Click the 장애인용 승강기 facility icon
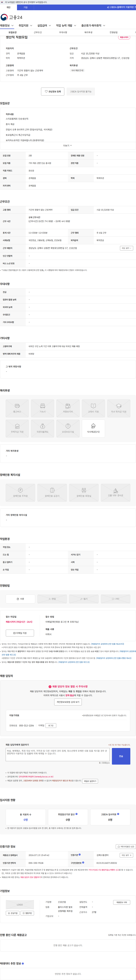This screenshot has height=980, width=136. coord(52,493)
